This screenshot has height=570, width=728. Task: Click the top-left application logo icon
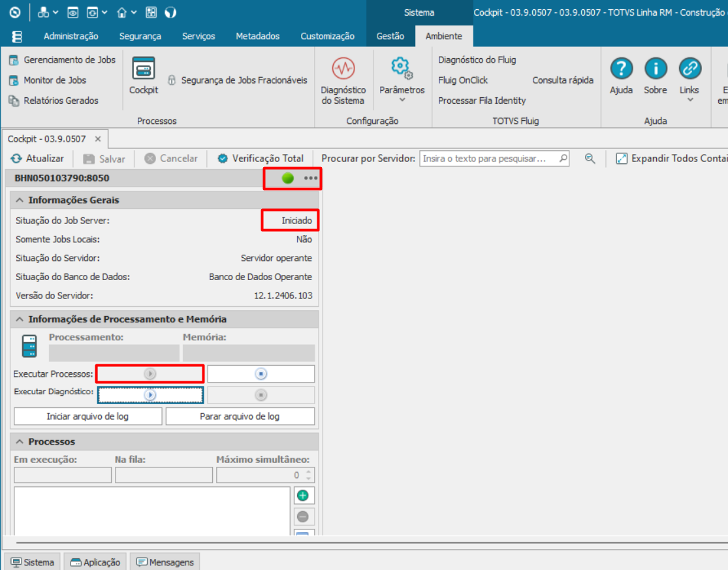coord(15,12)
